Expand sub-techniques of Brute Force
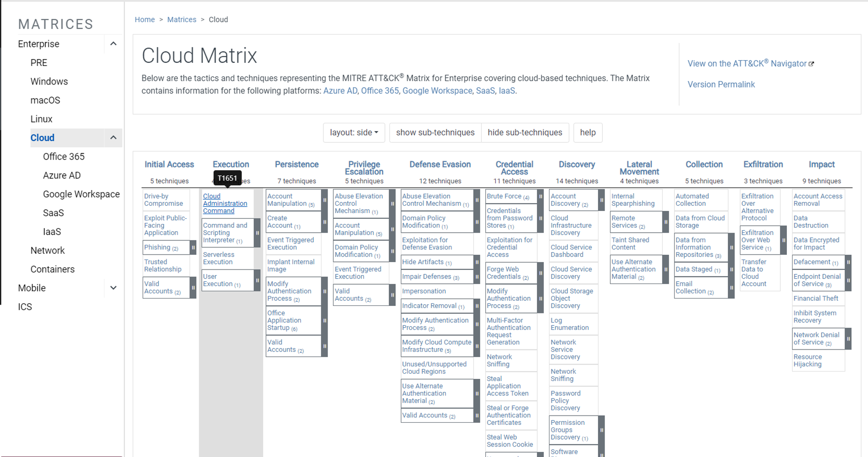868x457 pixels. click(540, 196)
